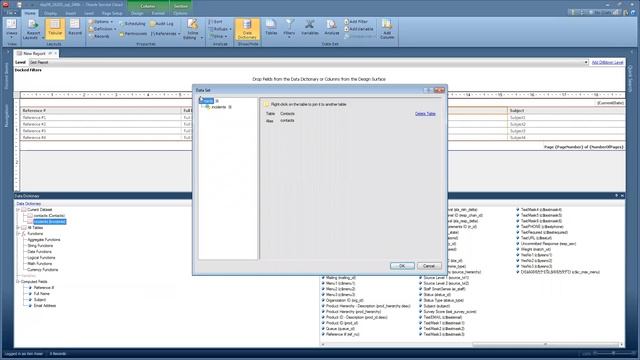640x360 pixels.
Task: Click the Add Drilldown Level link
Action: pos(607,62)
